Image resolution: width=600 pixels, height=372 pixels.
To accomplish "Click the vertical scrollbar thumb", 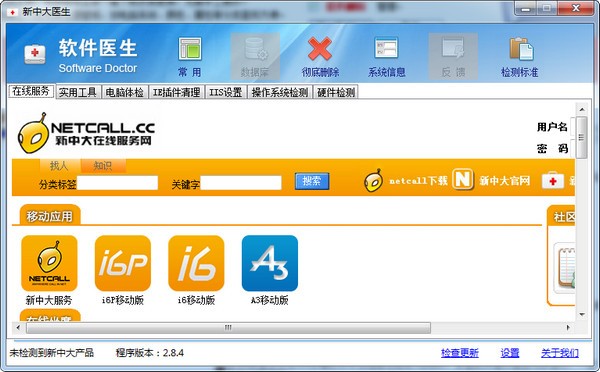I will tap(582, 138).
